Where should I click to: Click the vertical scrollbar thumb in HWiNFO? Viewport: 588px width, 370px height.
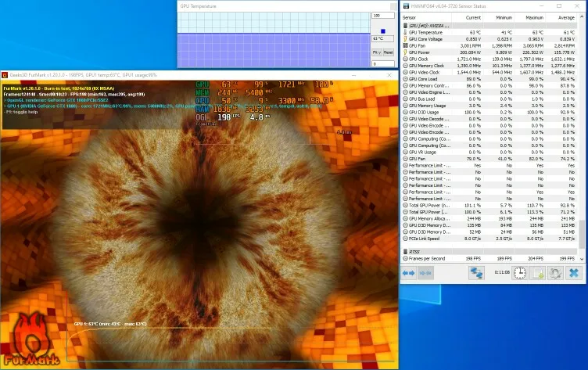[x=582, y=234]
